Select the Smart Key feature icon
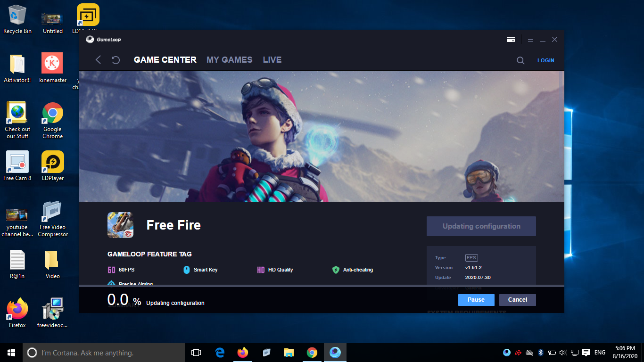This screenshot has height=362, width=644. coord(186,270)
